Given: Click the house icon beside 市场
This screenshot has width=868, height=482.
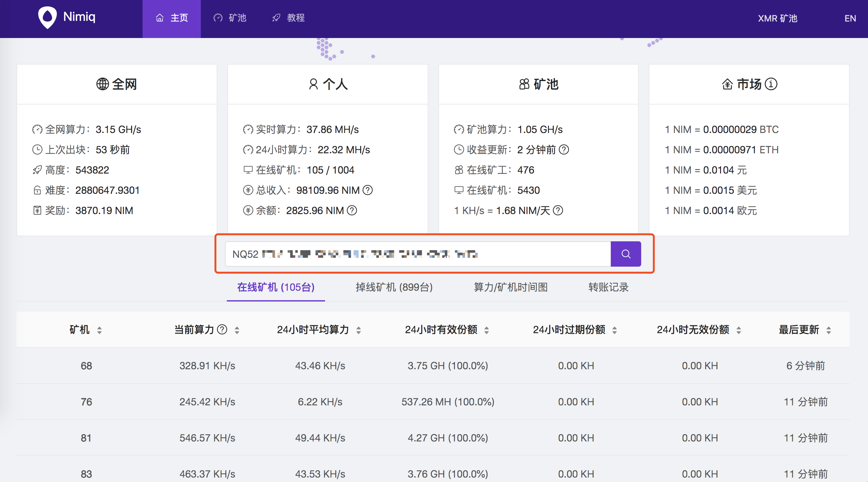Looking at the screenshot, I should pyautogui.click(x=727, y=84).
